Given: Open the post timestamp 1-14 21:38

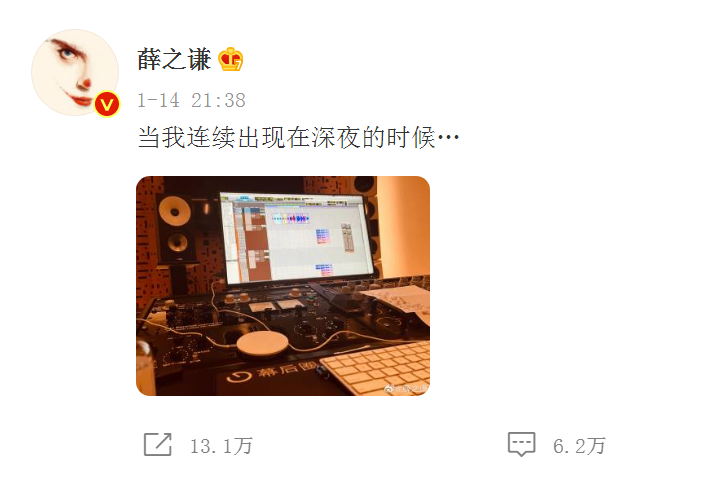Looking at the screenshot, I should 191,100.
